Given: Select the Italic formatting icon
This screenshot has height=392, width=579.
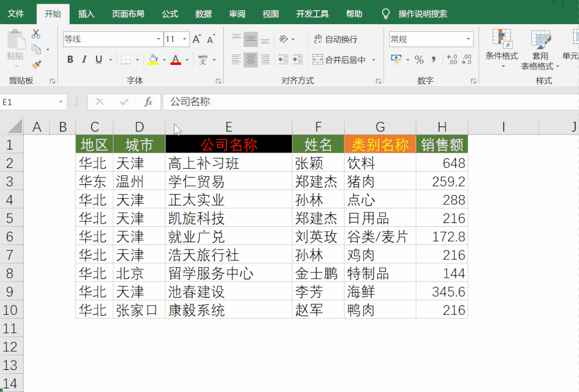Looking at the screenshot, I should 85,59.
